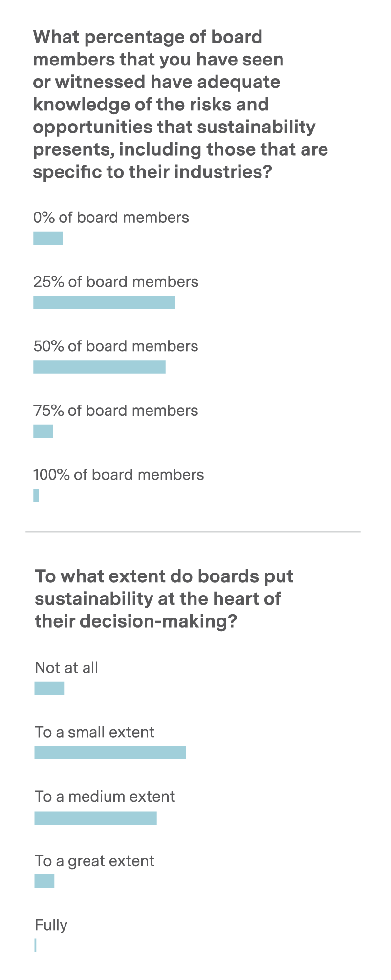Viewport: 391px width, 980px height.
Task: Click the thin 'Fully' bar
Action: 35,945
